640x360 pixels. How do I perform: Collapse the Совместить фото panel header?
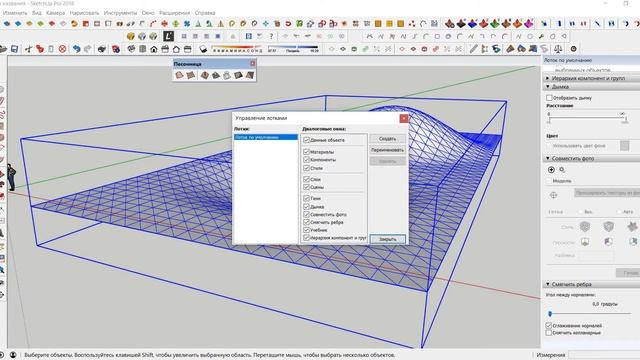coord(591,158)
